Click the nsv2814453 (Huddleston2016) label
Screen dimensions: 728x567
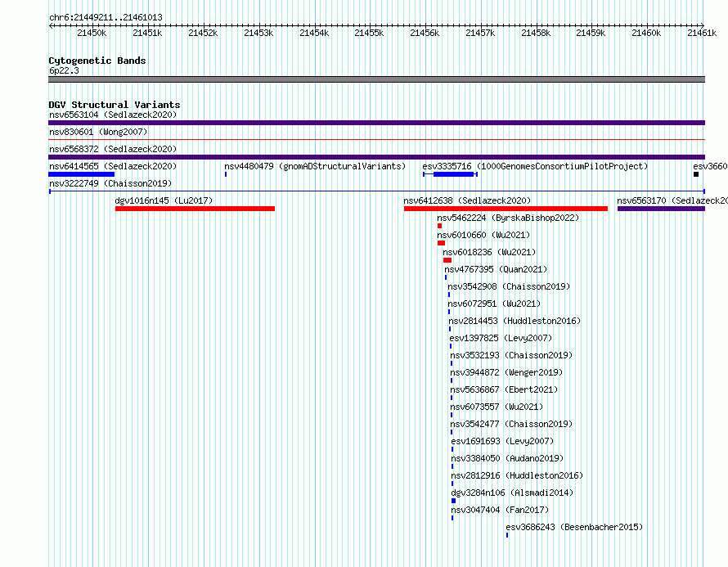(x=515, y=321)
